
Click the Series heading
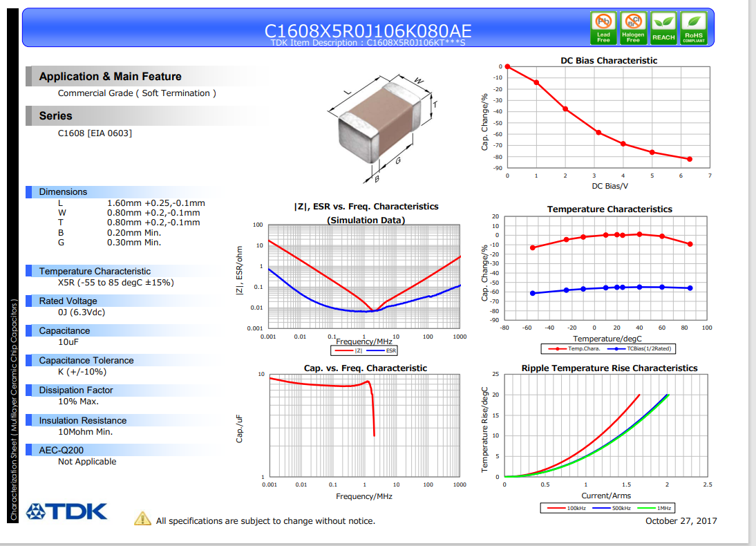click(x=55, y=115)
